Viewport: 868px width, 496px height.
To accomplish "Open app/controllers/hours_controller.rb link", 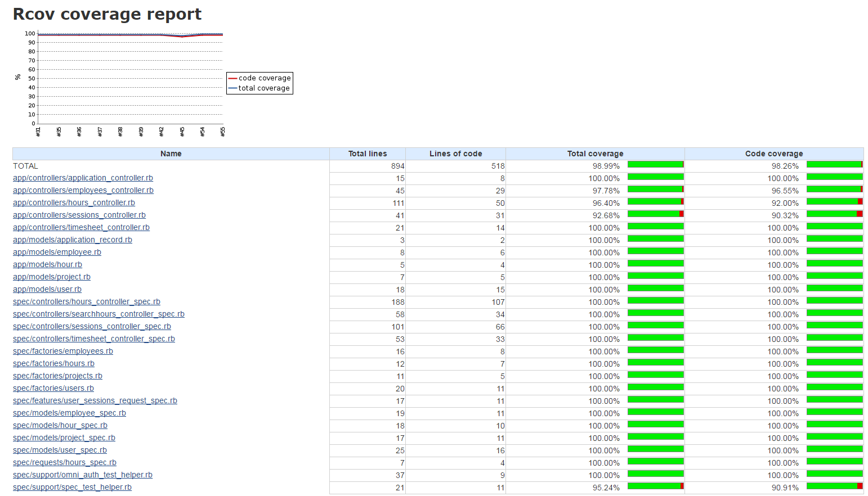I will point(74,203).
